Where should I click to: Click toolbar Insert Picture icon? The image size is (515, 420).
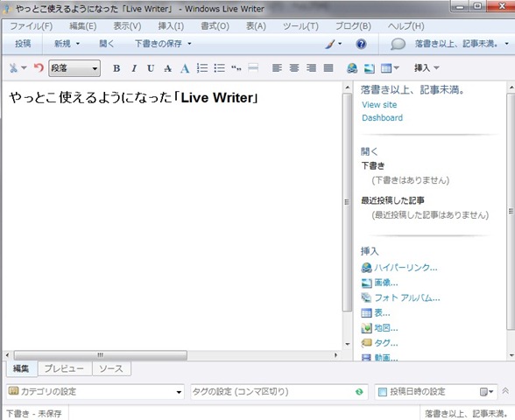pyautogui.click(x=370, y=68)
